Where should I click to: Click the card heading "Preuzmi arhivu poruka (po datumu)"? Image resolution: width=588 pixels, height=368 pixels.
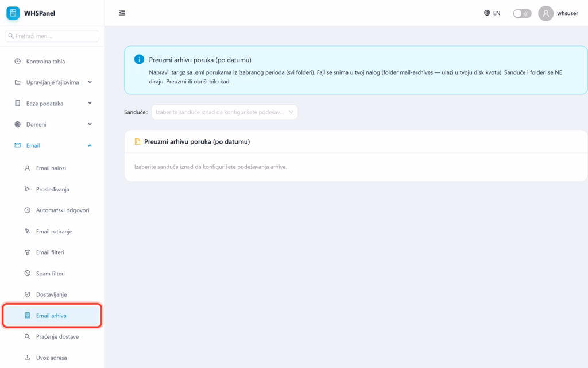coord(197,141)
